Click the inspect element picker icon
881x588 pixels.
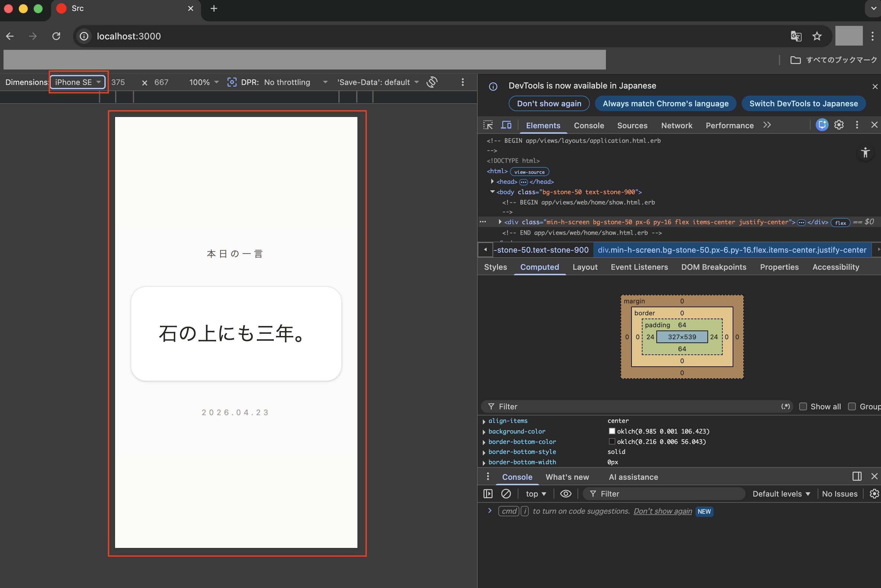pos(488,125)
